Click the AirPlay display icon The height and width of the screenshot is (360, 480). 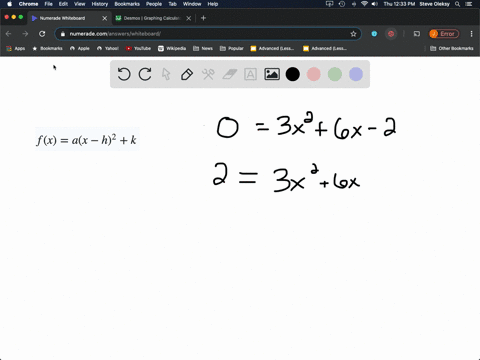pyautogui.click(x=329, y=4)
